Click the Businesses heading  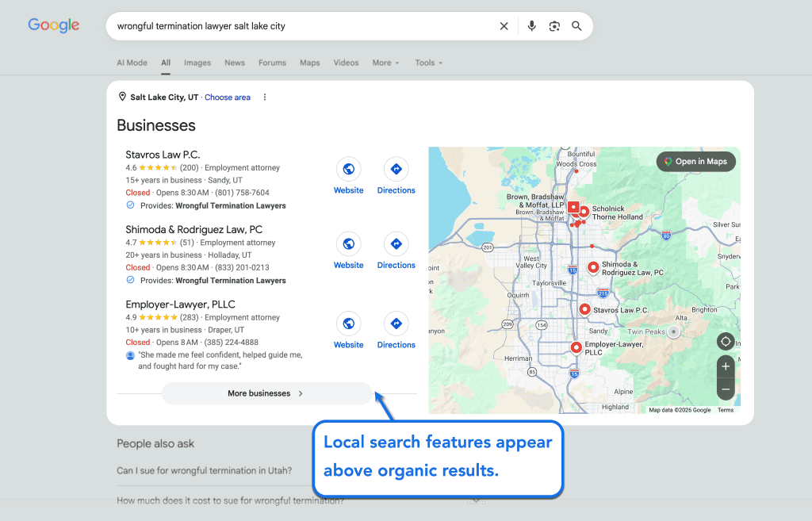[156, 125]
